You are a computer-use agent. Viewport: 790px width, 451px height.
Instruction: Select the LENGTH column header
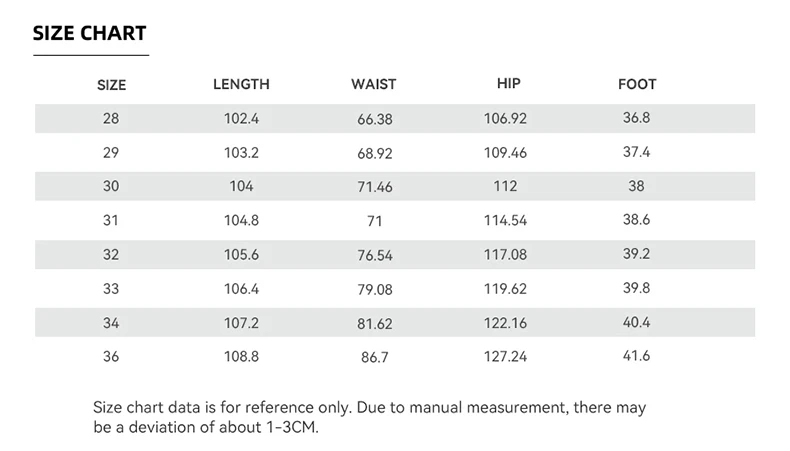(241, 84)
